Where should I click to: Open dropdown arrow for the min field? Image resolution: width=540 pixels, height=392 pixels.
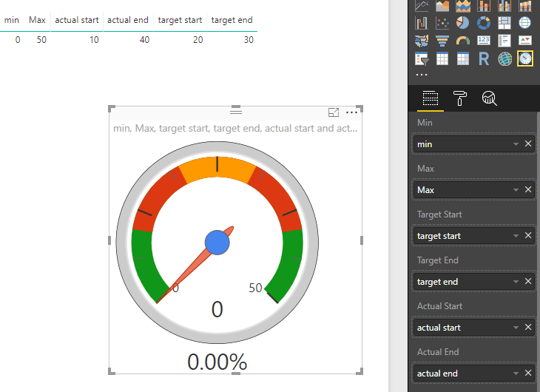(x=516, y=144)
